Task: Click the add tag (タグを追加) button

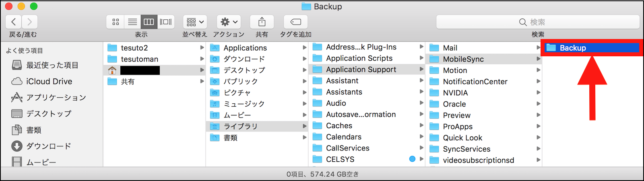Action: 296,22
